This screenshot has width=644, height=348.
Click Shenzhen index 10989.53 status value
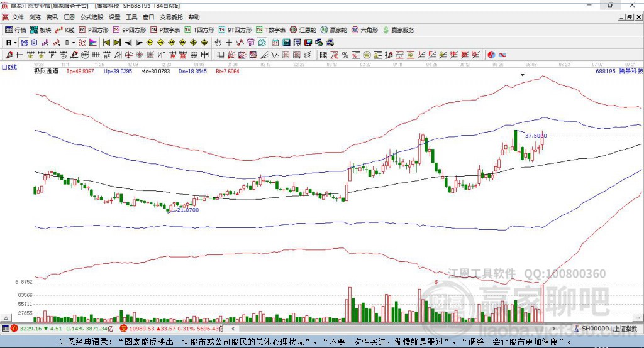142,329
